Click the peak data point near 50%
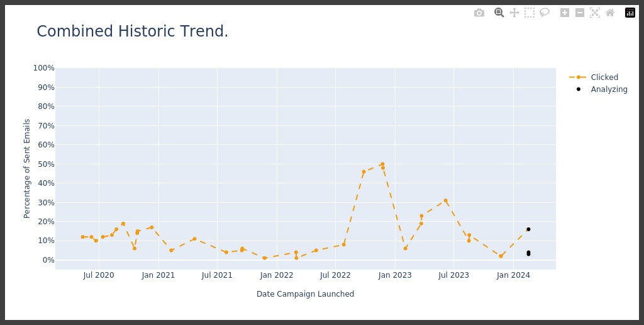644x325 pixels. click(382, 164)
